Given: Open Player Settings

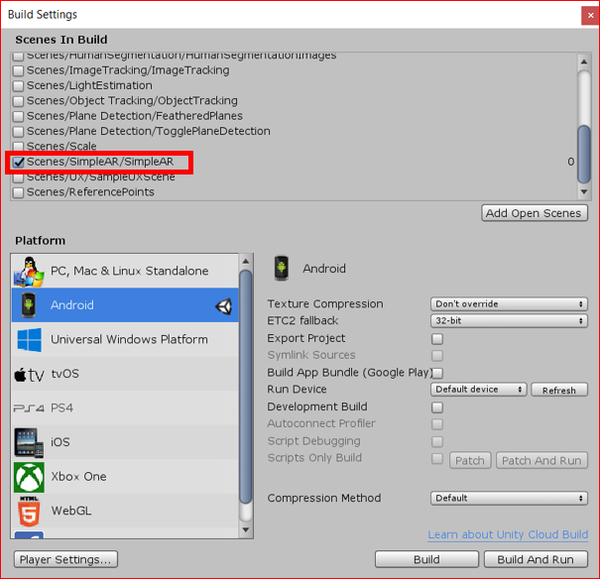Looking at the screenshot, I should [65, 559].
